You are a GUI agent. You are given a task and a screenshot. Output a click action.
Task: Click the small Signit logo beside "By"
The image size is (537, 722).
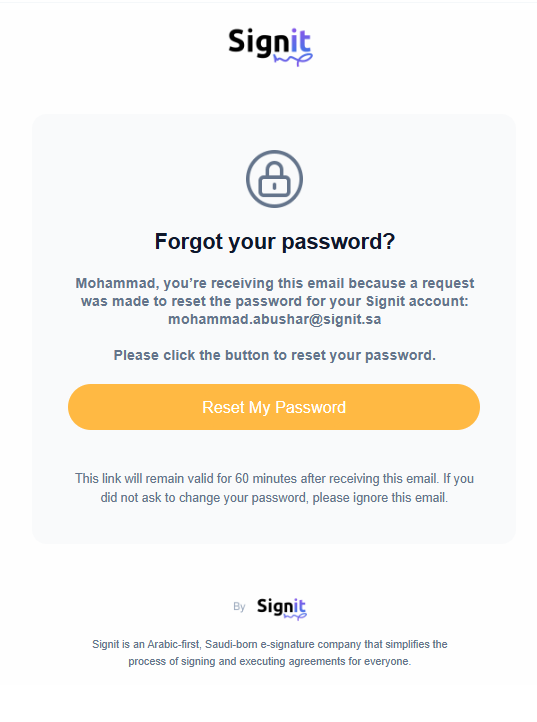click(282, 608)
